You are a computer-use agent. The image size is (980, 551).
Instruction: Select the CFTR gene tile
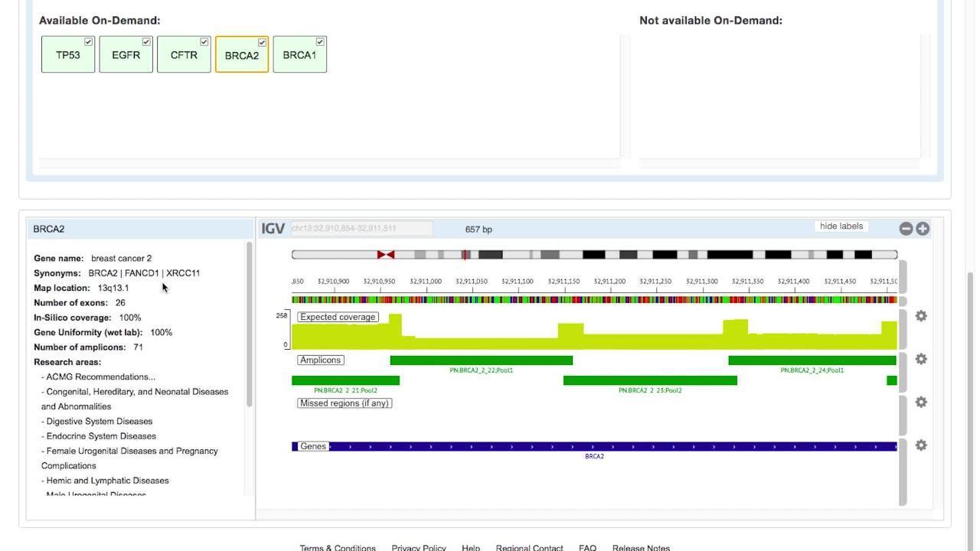tap(184, 55)
